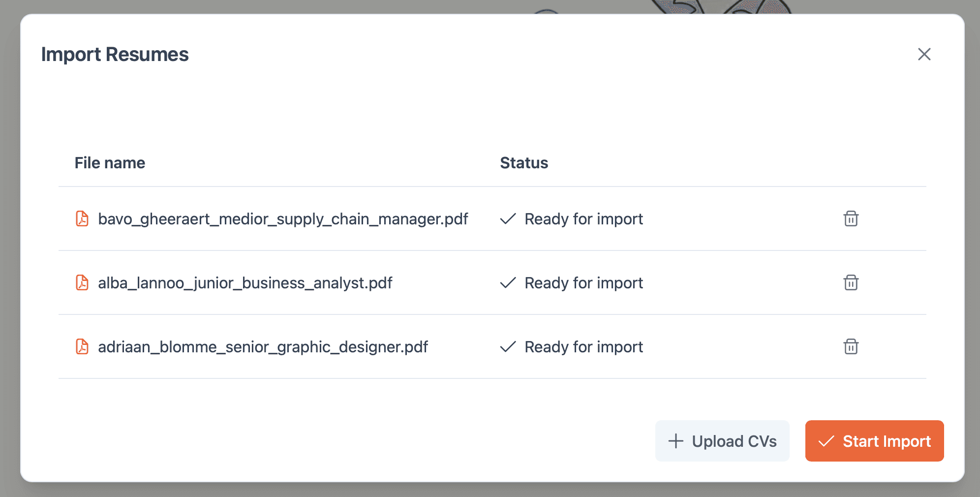Close the Import Resumes dialog

click(925, 55)
